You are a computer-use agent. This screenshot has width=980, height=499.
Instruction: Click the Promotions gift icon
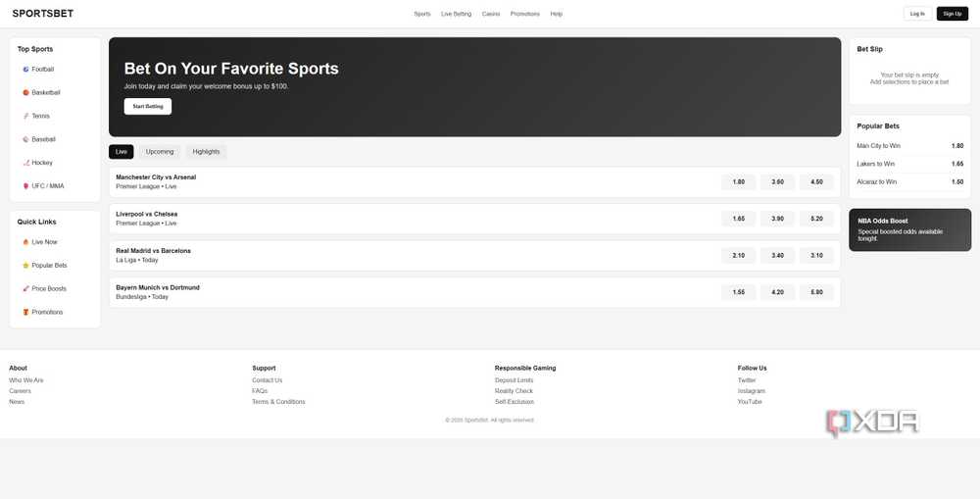tap(25, 312)
